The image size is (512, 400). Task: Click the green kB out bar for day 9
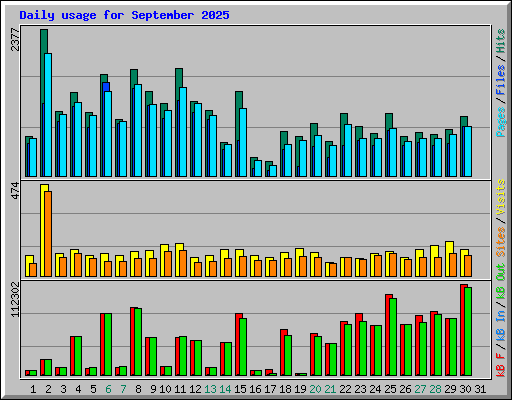tap(153, 357)
